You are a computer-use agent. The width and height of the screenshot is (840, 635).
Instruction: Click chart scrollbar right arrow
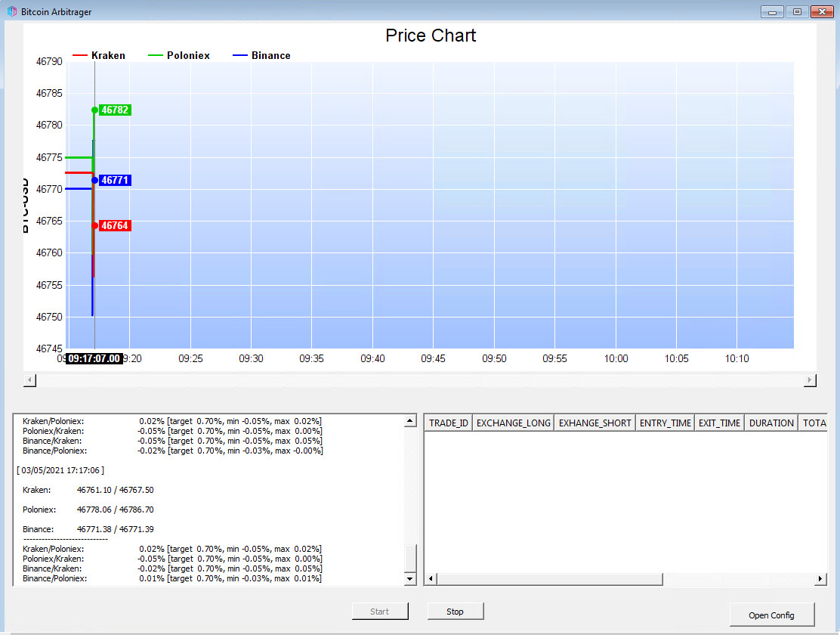pyautogui.click(x=810, y=379)
